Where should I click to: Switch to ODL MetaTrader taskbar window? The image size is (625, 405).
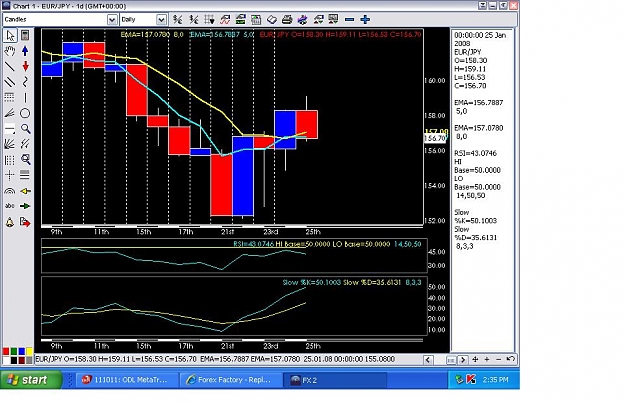(126, 380)
